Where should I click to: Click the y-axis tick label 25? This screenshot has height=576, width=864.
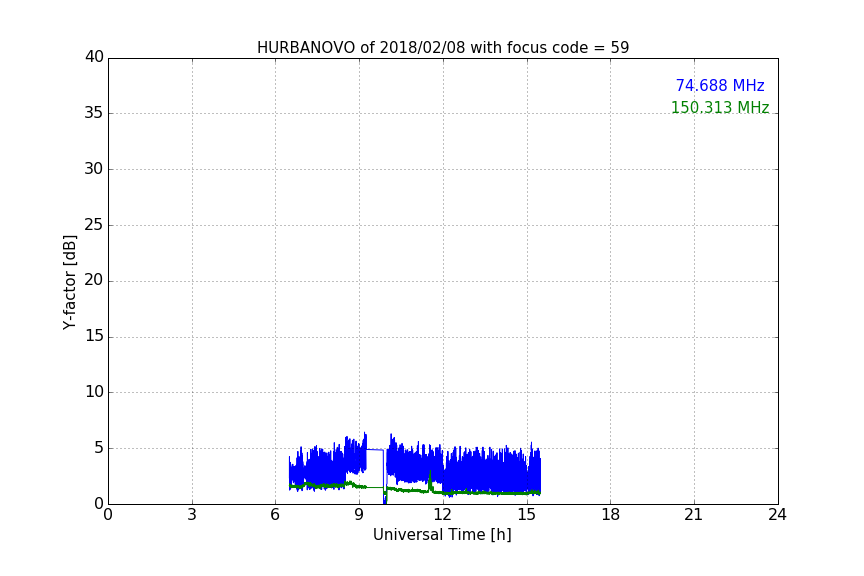94,225
